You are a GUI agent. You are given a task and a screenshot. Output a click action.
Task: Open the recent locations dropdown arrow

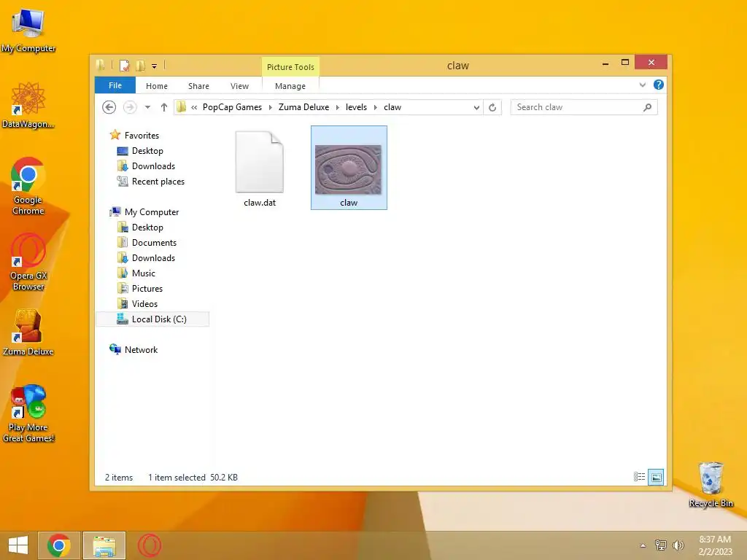(x=147, y=107)
